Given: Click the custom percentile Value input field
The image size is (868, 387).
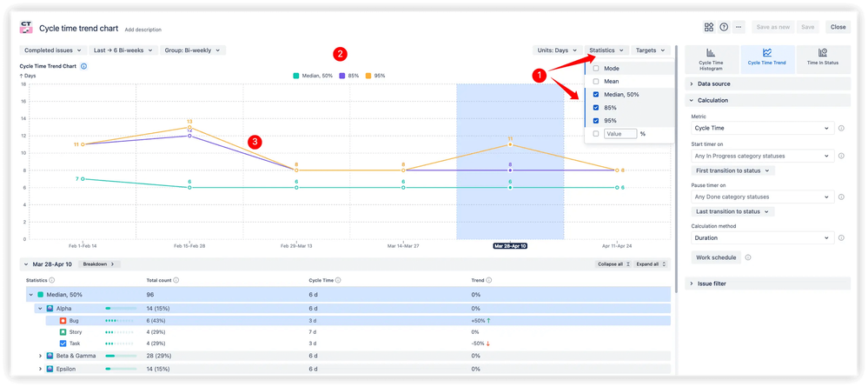Looking at the screenshot, I should coord(620,134).
